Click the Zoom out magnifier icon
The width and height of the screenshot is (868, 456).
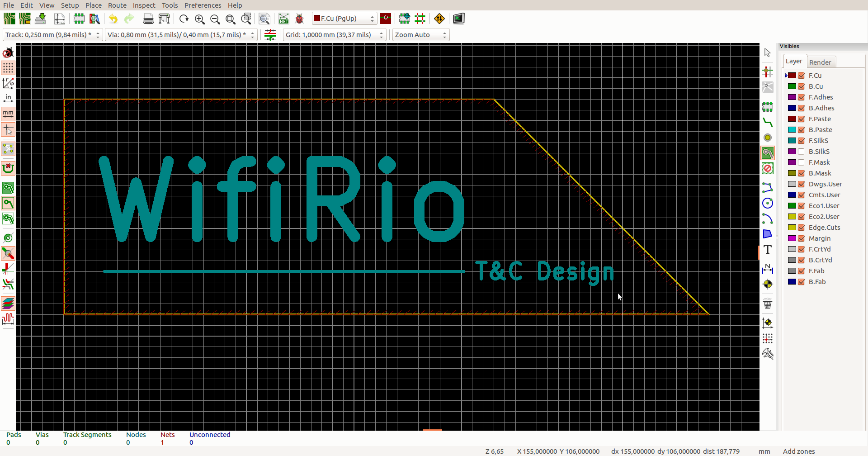click(215, 19)
